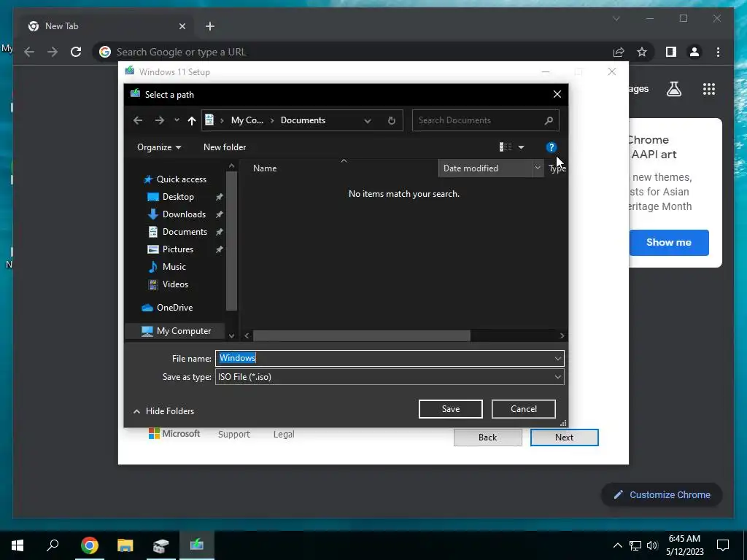Image resolution: width=747 pixels, height=560 pixels.
Task: Open Date modified column filter dropdown
Action: (x=538, y=168)
